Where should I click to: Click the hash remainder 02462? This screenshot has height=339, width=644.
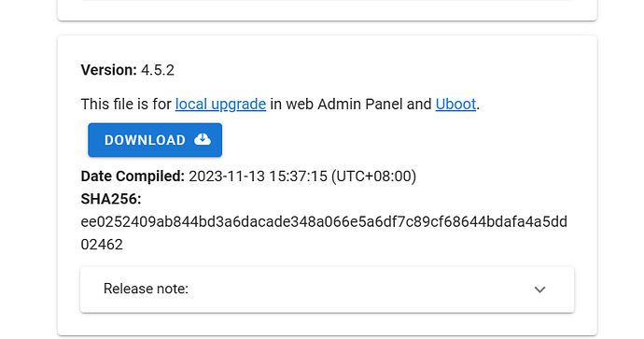pyautogui.click(x=102, y=245)
